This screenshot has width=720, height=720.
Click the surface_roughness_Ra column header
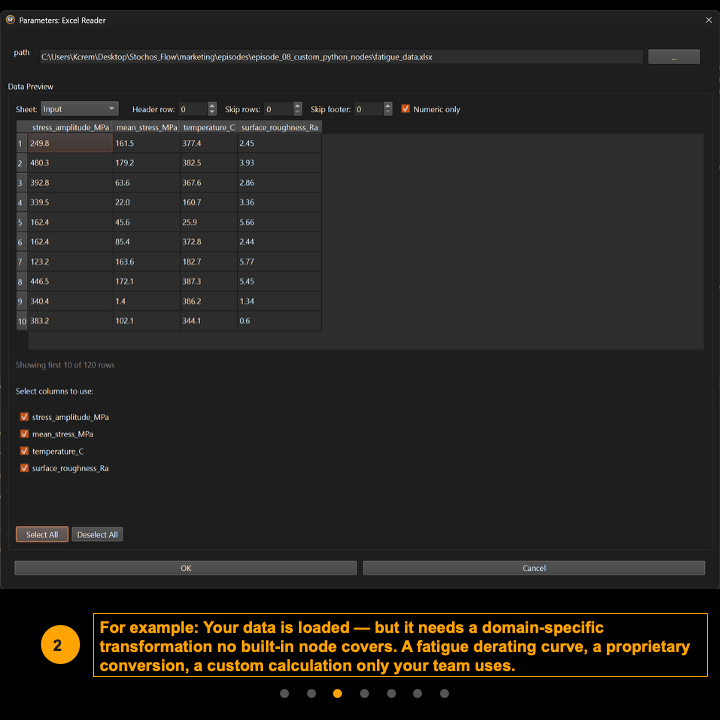point(279,127)
